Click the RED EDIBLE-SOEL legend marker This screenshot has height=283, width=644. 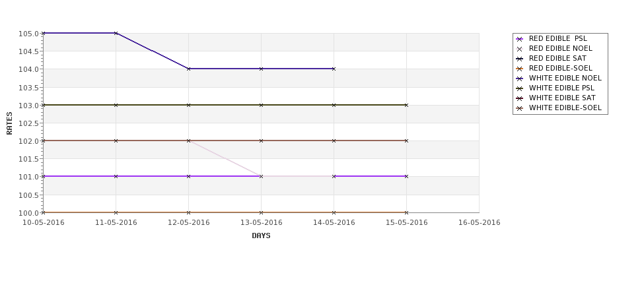[520, 69]
